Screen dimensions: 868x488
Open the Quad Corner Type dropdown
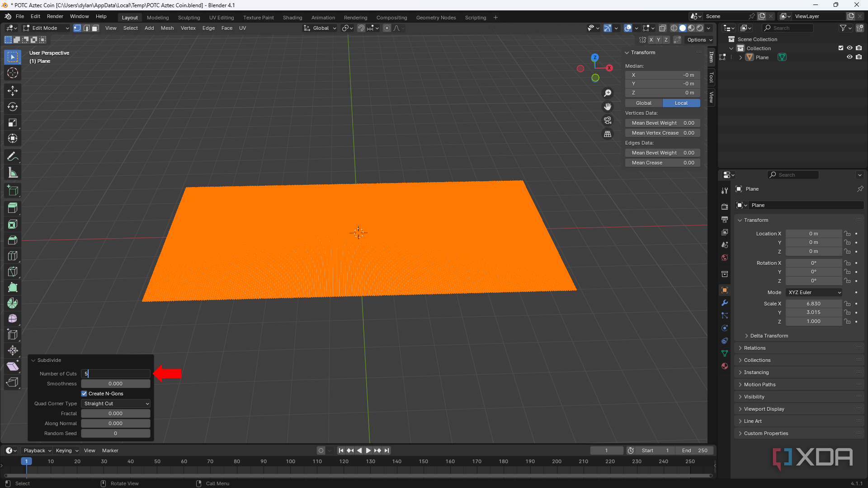(x=115, y=404)
